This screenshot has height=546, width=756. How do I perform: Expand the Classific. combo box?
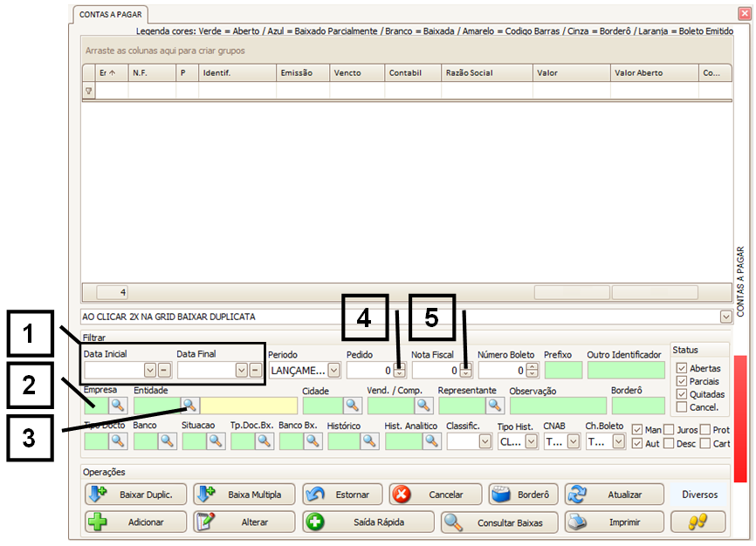485,441
